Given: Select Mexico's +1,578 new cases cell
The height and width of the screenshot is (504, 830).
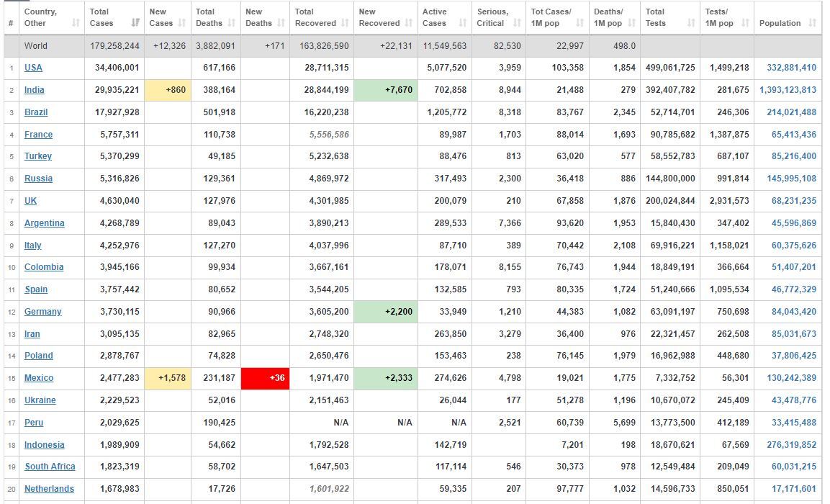Looking at the screenshot, I should tap(168, 377).
